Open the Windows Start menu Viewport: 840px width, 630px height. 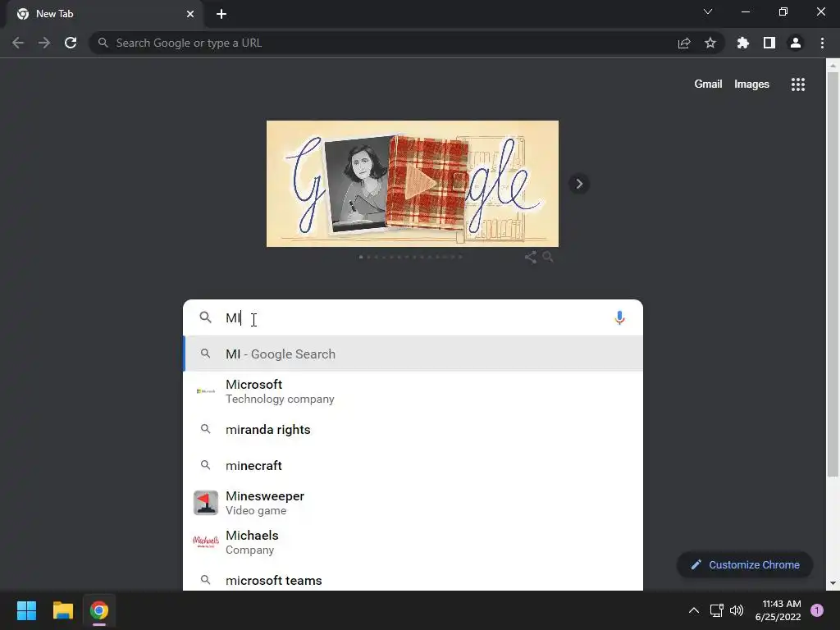(26, 610)
